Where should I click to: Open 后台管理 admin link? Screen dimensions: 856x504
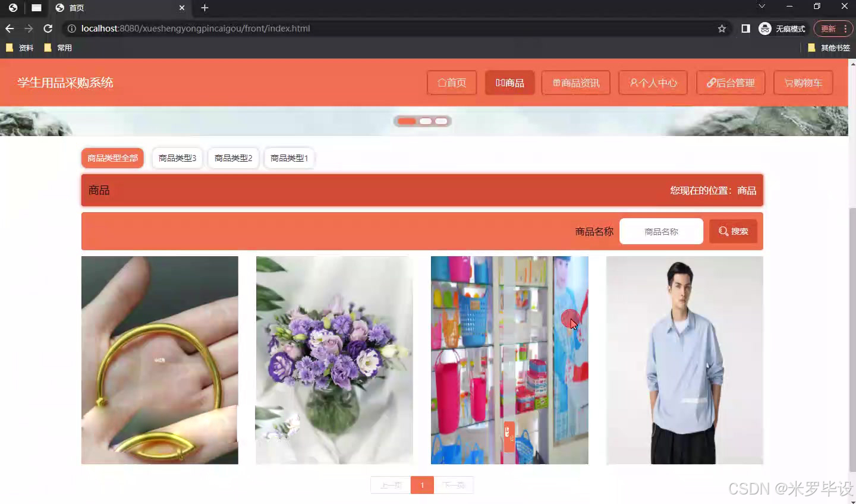click(x=730, y=83)
